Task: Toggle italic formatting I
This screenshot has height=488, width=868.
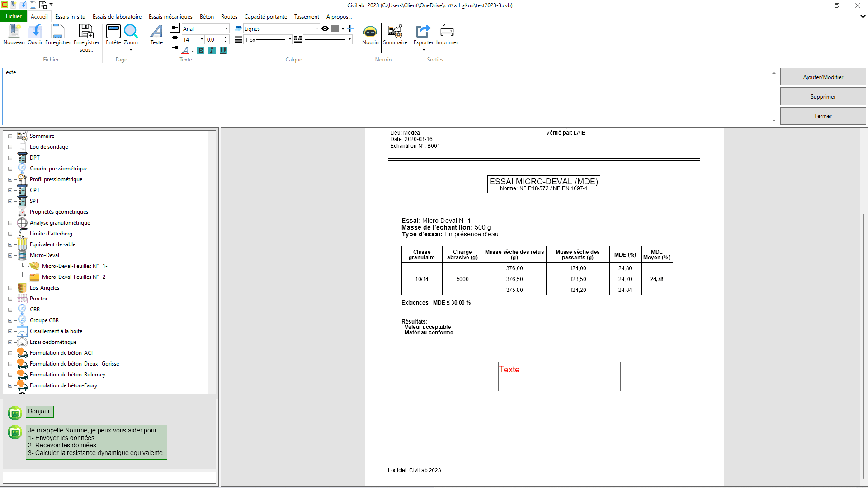Action: 212,51
